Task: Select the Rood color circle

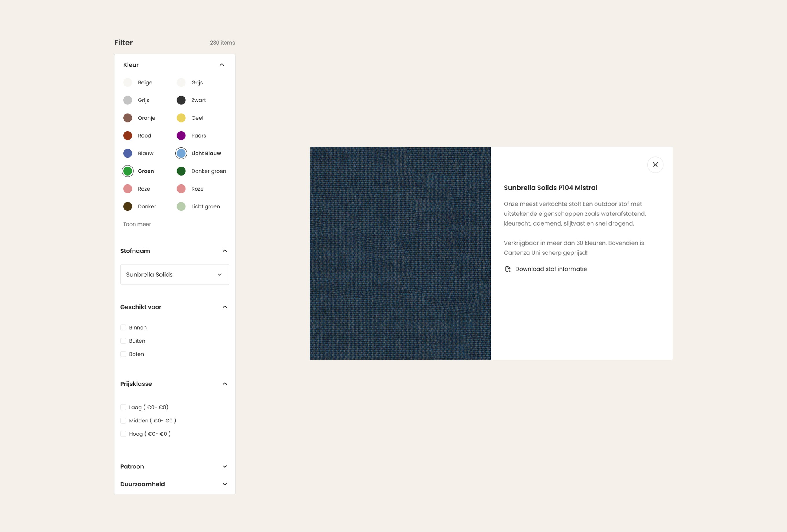Action: click(128, 136)
